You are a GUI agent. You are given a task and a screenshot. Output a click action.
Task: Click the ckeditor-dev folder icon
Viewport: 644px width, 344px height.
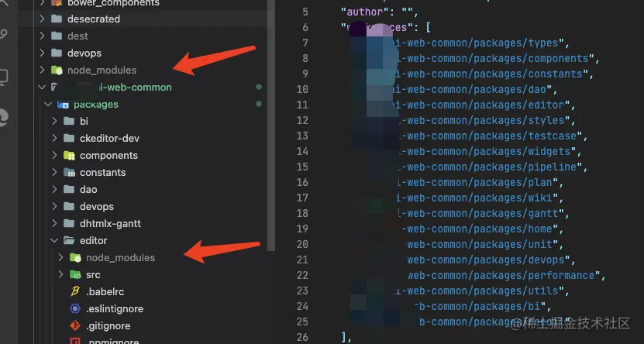click(x=69, y=139)
